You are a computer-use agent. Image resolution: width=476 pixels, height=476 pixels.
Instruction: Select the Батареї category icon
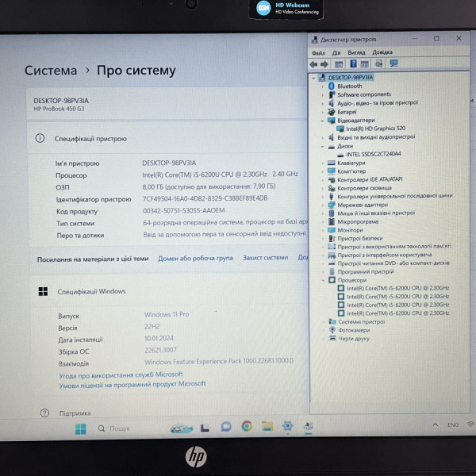coord(331,112)
